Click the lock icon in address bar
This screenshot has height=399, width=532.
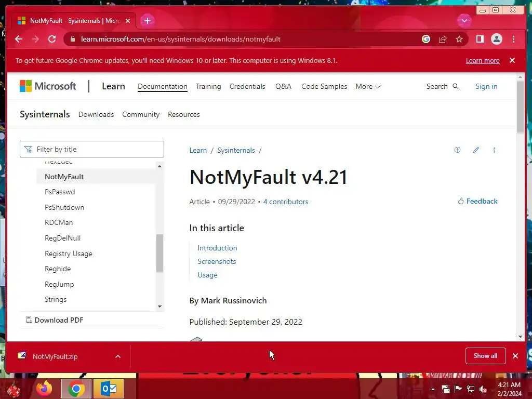click(72, 39)
